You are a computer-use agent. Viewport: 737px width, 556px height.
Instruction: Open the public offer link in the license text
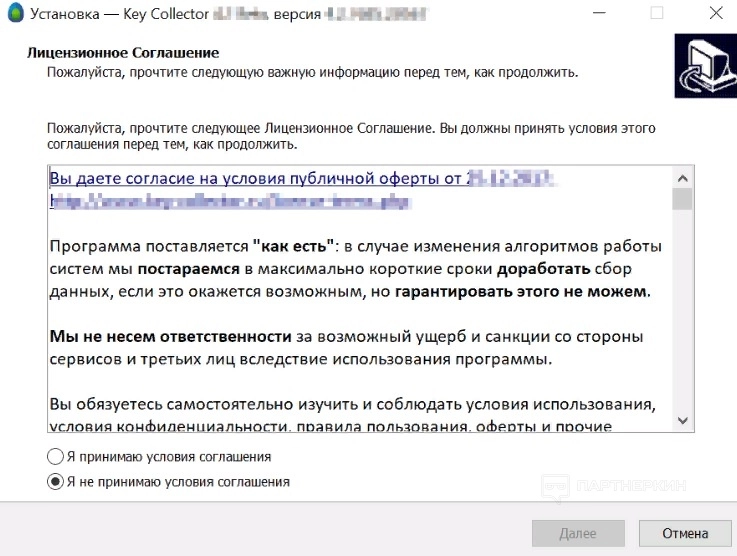coord(301,179)
